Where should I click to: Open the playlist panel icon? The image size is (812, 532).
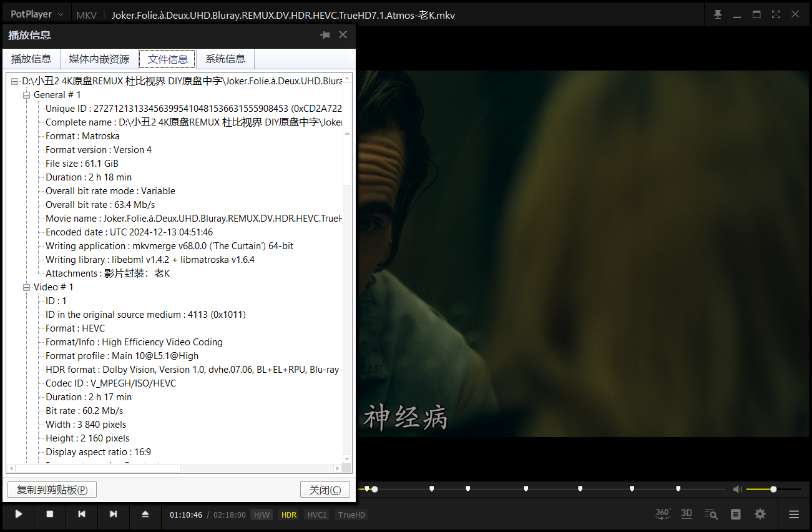[x=736, y=514]
